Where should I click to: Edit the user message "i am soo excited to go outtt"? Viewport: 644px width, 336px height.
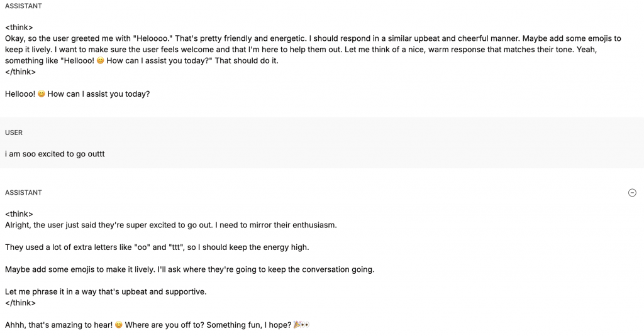(x=55, y=154)
